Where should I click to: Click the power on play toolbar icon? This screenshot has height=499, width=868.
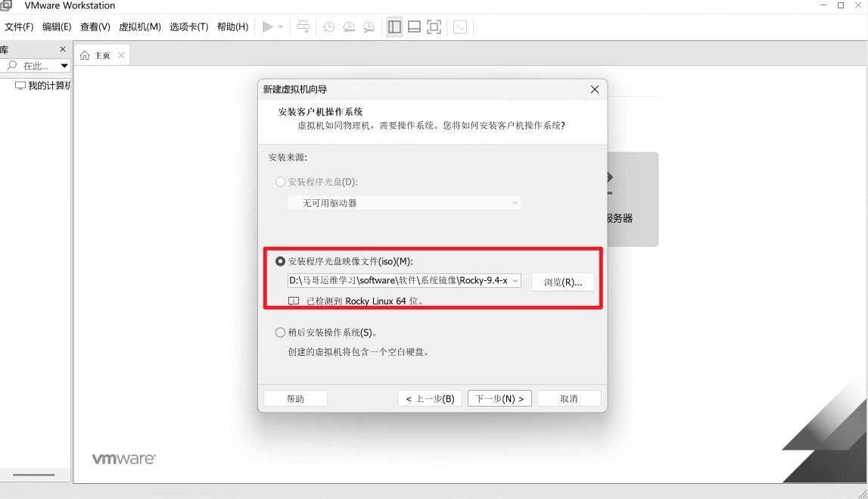[267, 27]
